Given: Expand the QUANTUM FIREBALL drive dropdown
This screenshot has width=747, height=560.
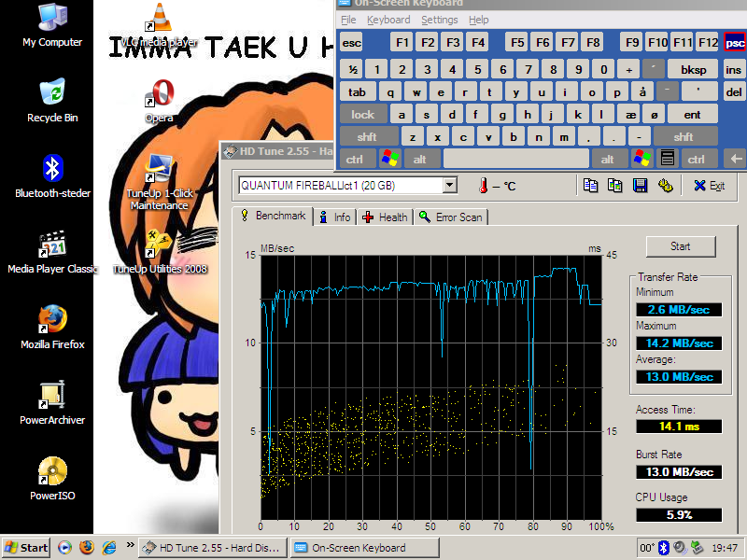Looking at the screenshot, I should coord(450,185).
